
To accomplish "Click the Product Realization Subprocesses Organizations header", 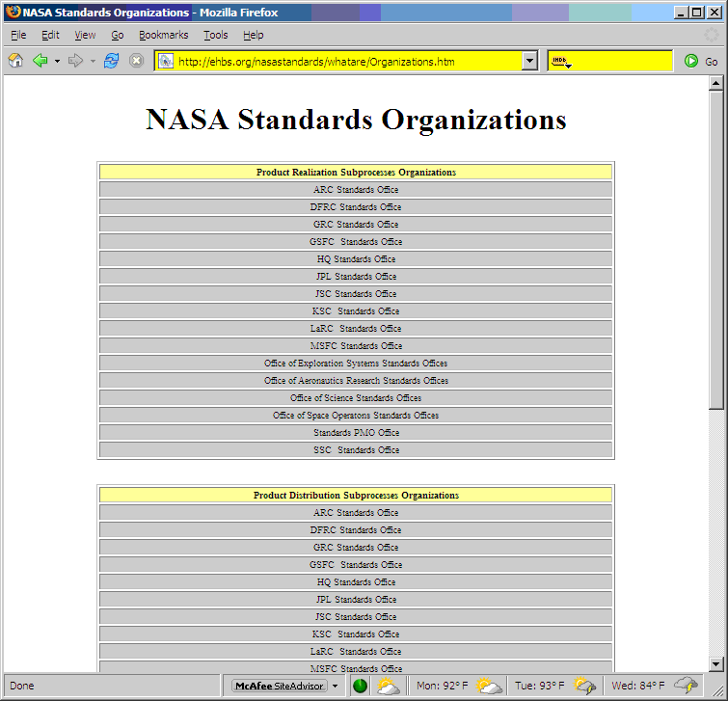I will pos(356,173).
